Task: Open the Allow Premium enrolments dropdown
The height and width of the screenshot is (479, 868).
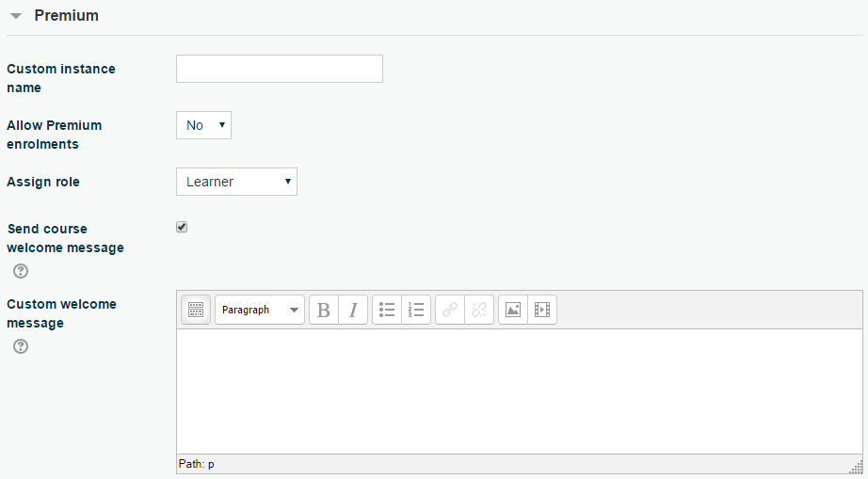Action: (203, 125)
